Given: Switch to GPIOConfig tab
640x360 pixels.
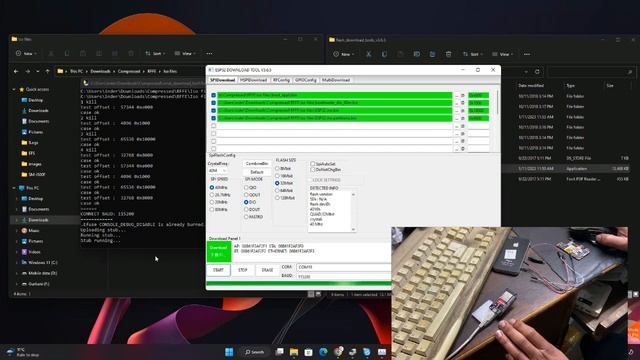Looking at the screenshot, I should (306, 80).
